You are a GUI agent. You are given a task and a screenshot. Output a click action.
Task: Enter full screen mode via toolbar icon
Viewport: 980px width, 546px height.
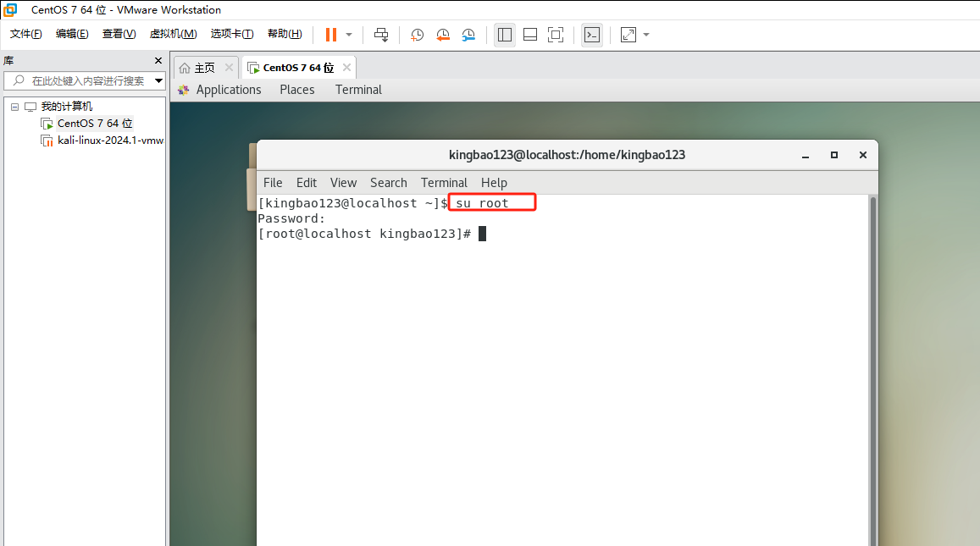(x=556, y=35)
